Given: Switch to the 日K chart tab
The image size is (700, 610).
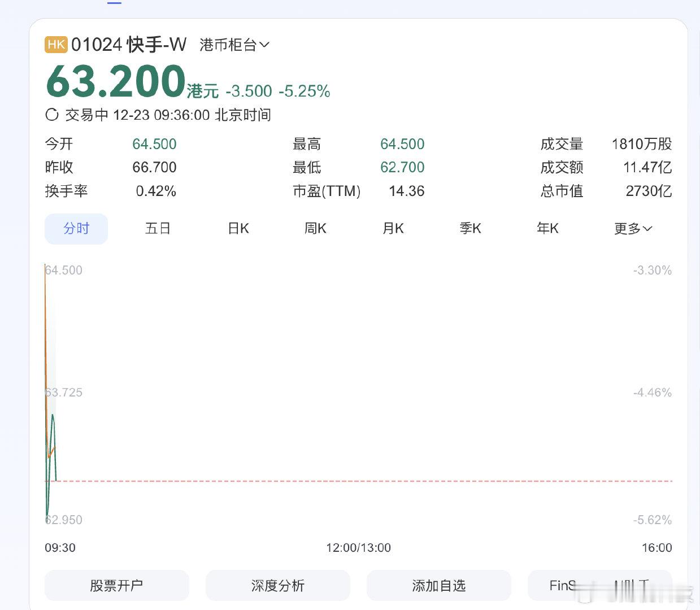Looking at the screenshot, I should pyautogui.click(x=238, y=229).
